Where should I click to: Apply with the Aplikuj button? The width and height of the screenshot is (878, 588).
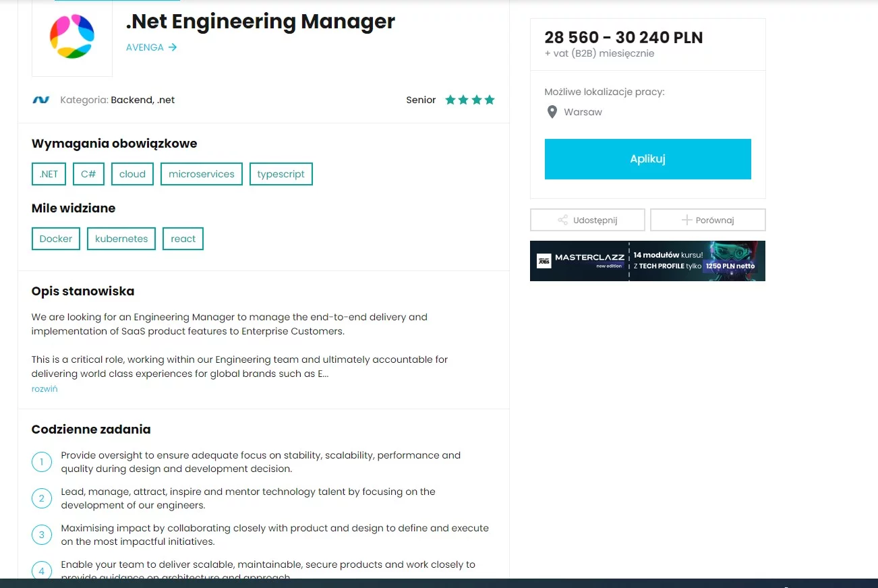click(647, 159)
